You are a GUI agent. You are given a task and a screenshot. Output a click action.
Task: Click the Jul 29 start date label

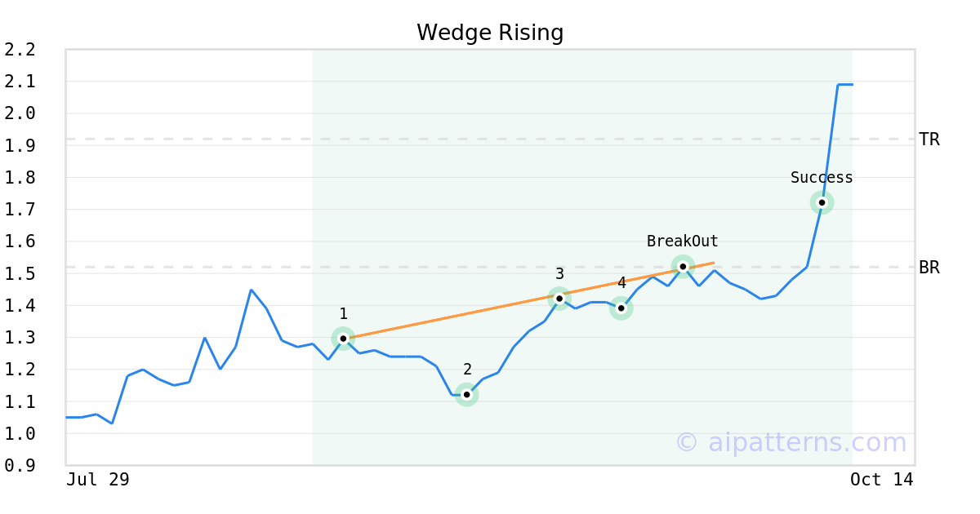pyautogui.click(x=98, y=480)
